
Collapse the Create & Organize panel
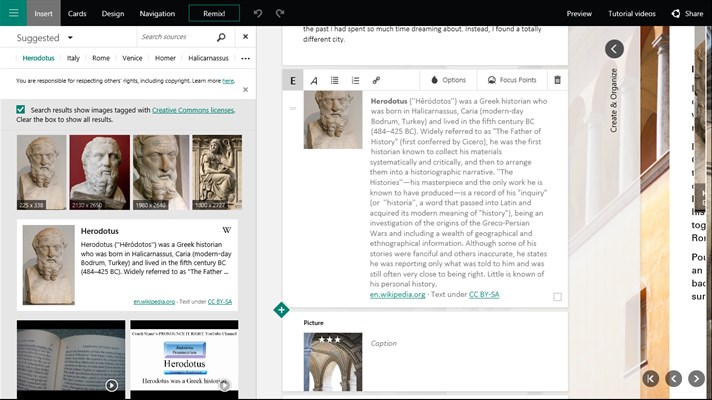[614, 49]
